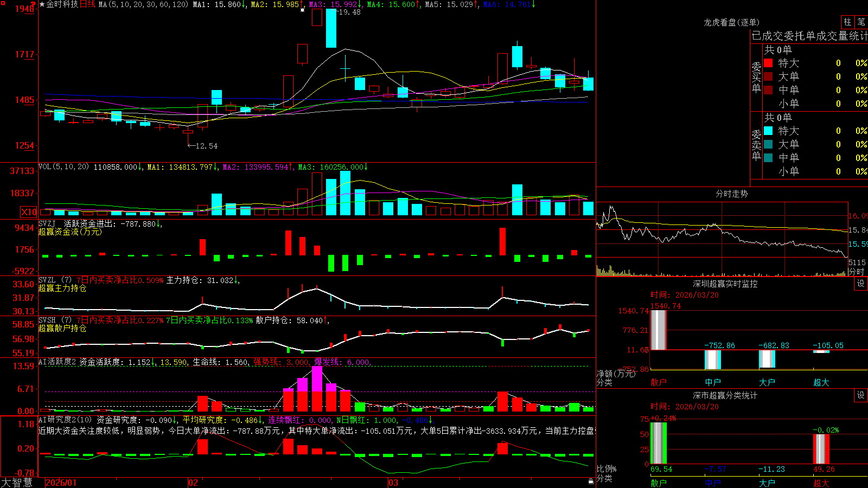This screenshot has height=488, width=868.
Task: Click the 19.48 high price label
Action: [x=349, y=12]
